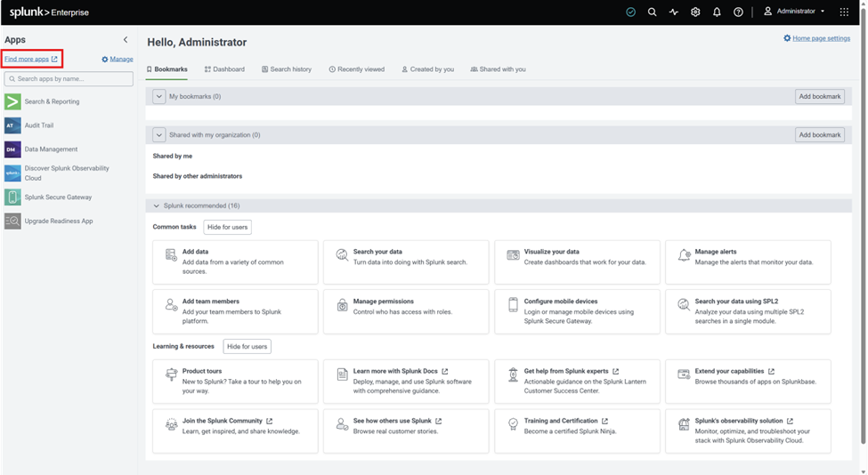The image size is (868, 475).
Task: Open the Activity pulse icon in top bar
Action: point(674,12)
